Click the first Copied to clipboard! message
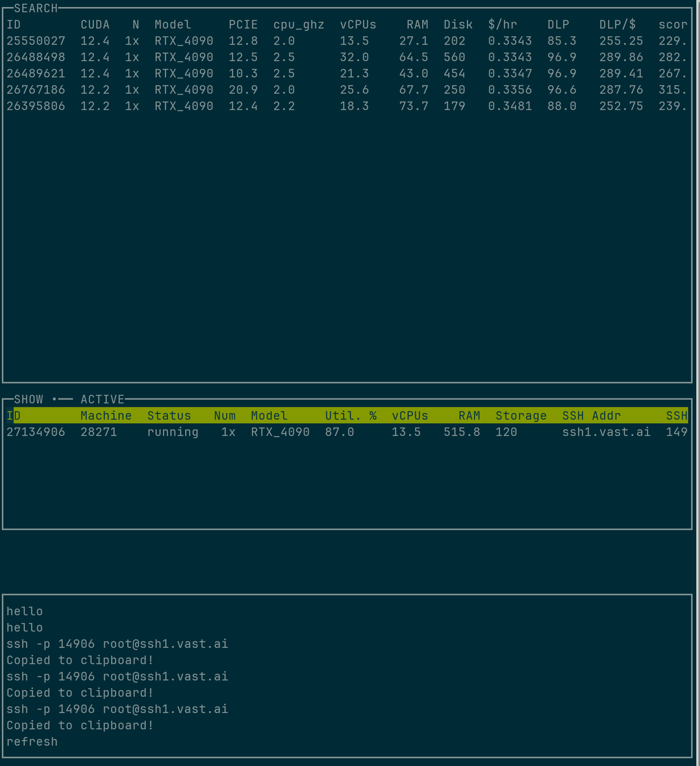Image resolution: width=700 pixels, height=766 pixels. tap(80, 660)
